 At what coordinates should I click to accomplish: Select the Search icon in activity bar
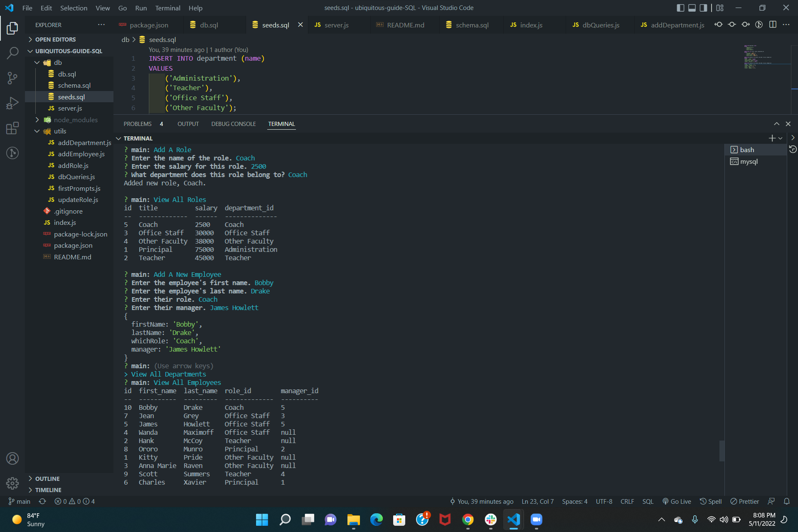click(12, 53)
